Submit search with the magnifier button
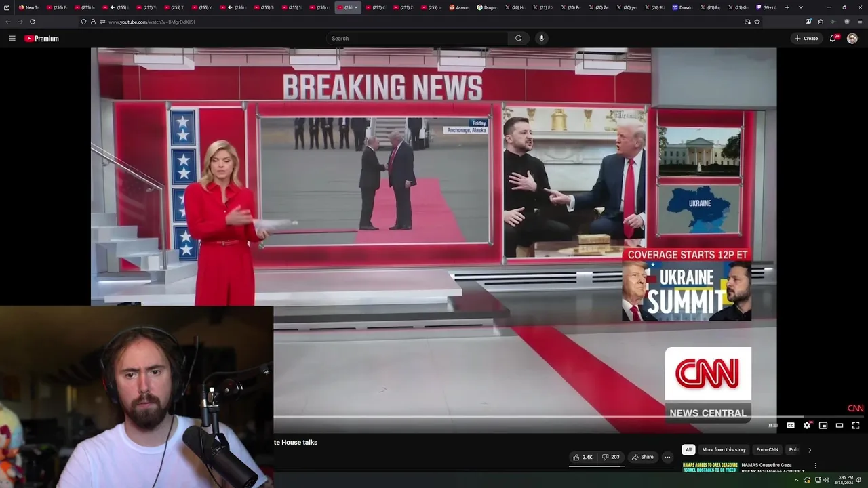 tap(519, 39)
